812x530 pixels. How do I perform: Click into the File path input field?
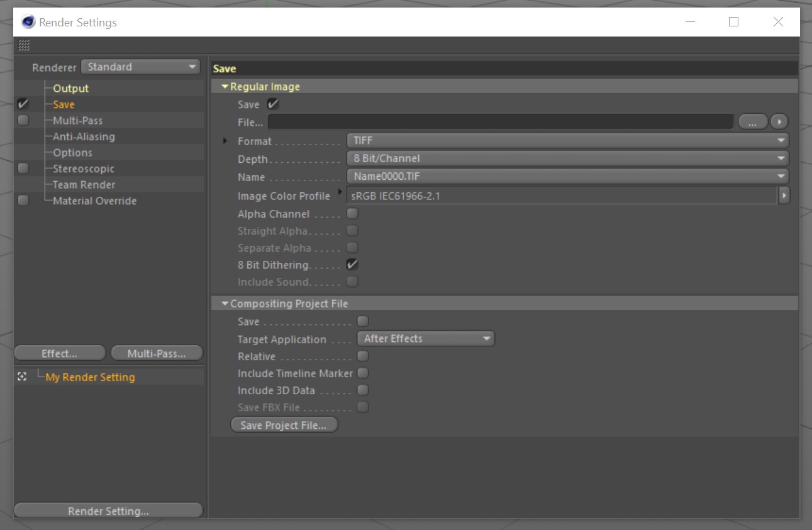[501, 122]
